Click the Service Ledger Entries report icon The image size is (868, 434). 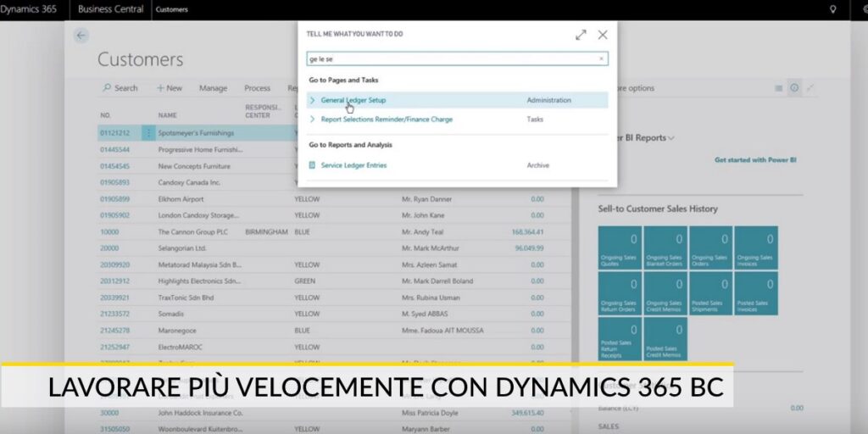312,165
